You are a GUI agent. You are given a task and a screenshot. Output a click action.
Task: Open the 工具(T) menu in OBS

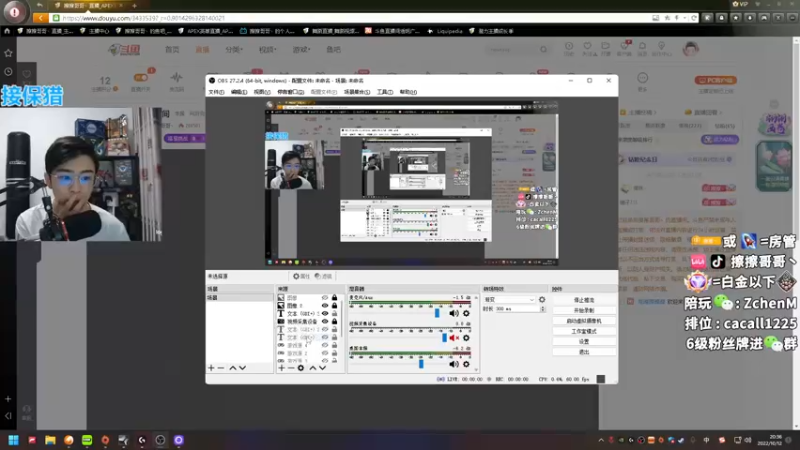pos(385,92)
